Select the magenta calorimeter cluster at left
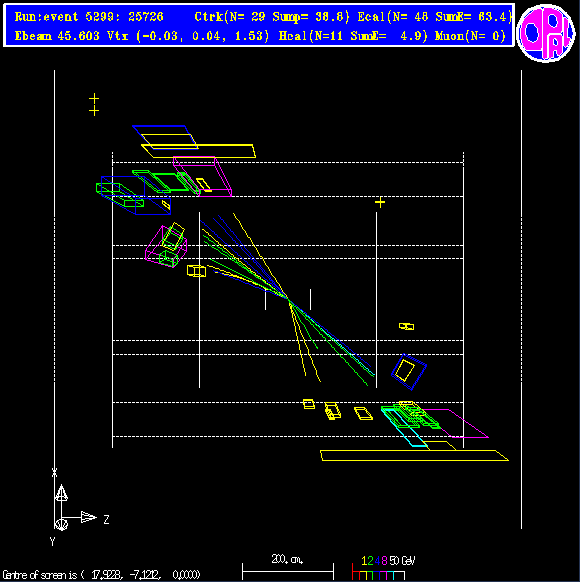This screenshot has height=582, width=580. (166, 246)
